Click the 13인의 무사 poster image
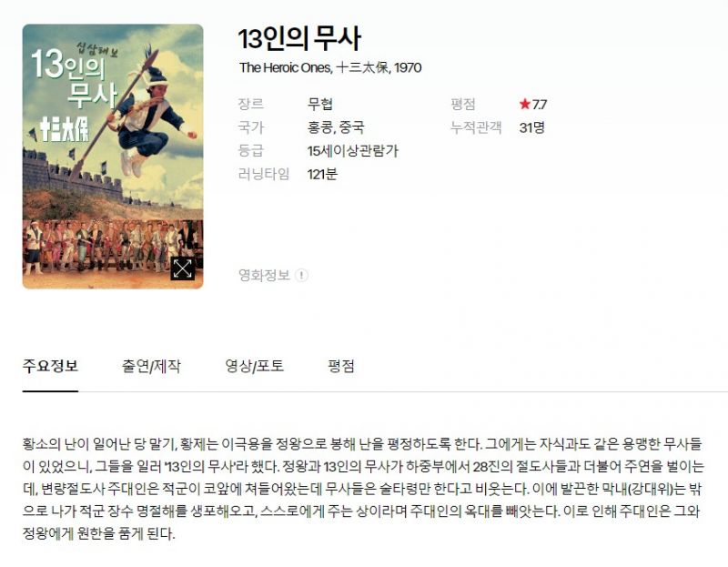 pyautogui.click(x=113, y=157)
